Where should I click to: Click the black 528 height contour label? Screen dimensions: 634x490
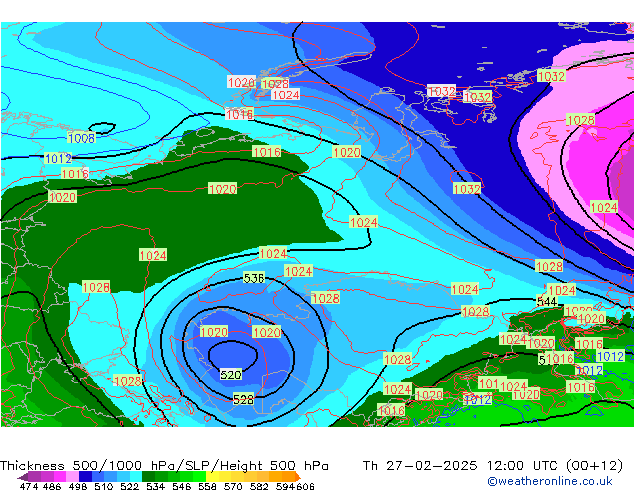[243, 400]
